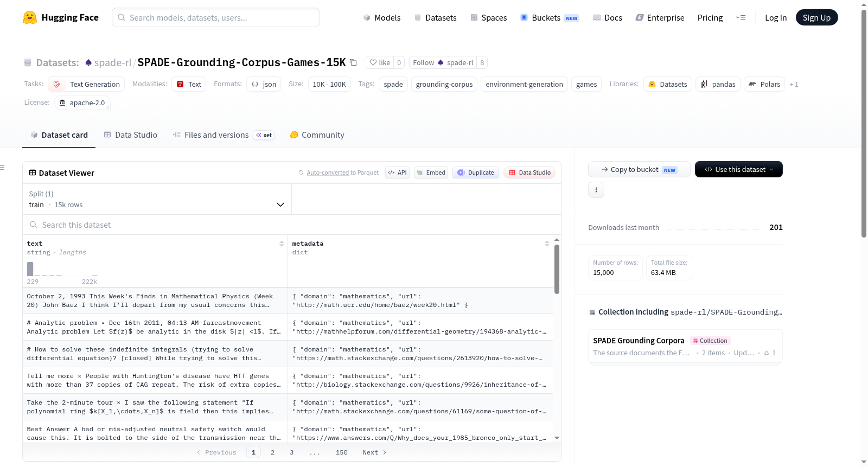Click the Polars library tag

coord(764,84)
